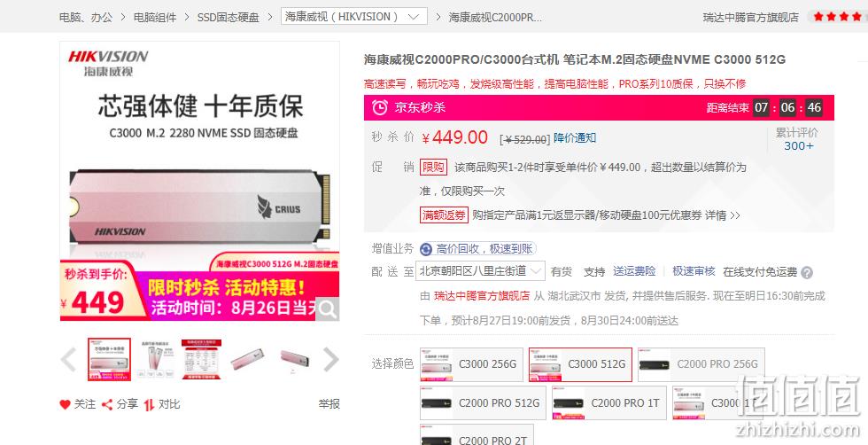Click the 举报 report link
The image size is (868, 445).
pos(329,404)
